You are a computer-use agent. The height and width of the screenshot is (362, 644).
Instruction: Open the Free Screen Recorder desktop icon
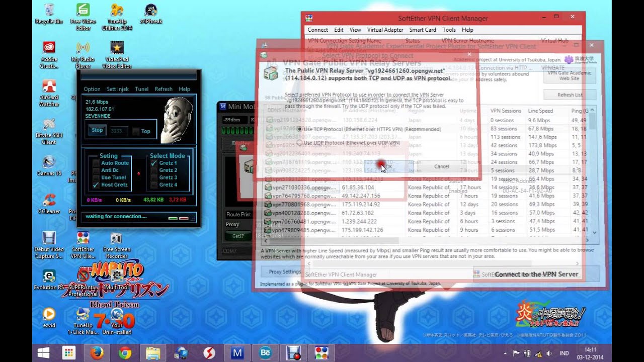(117, 245)
